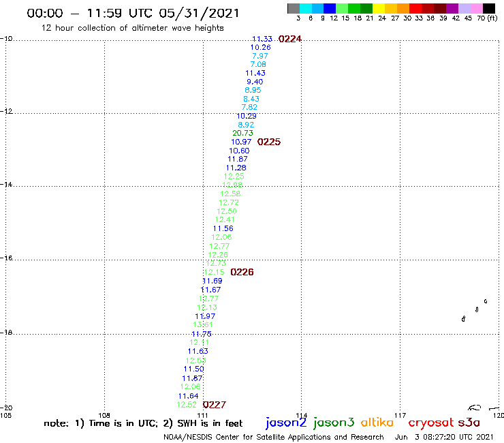
Task: Click the wave height value 13.61
Action: [203, 324]
